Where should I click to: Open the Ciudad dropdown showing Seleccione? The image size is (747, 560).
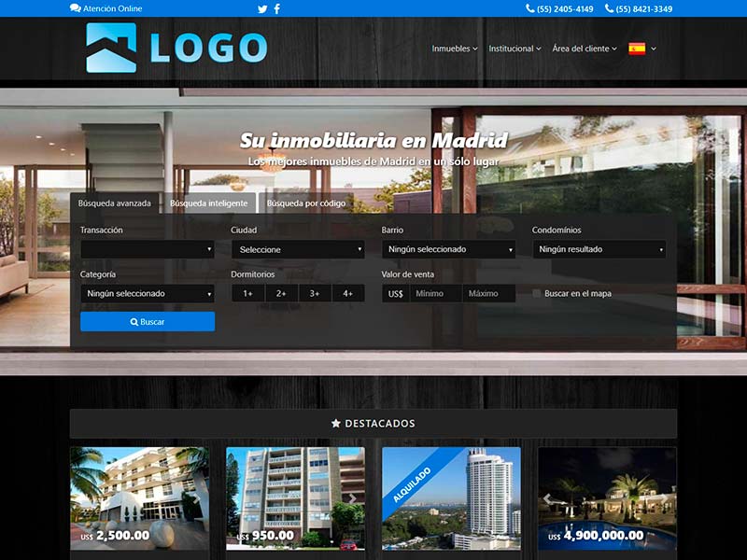(x=298, y=249)
